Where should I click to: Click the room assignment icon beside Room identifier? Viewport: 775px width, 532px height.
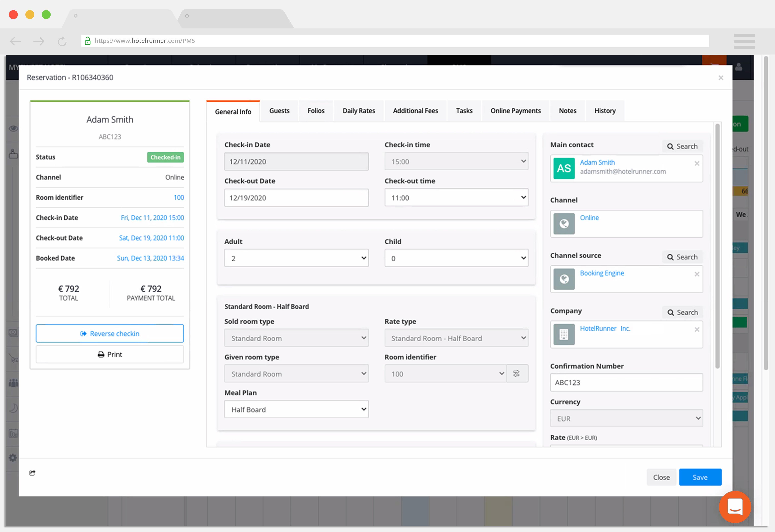[517, 374]
